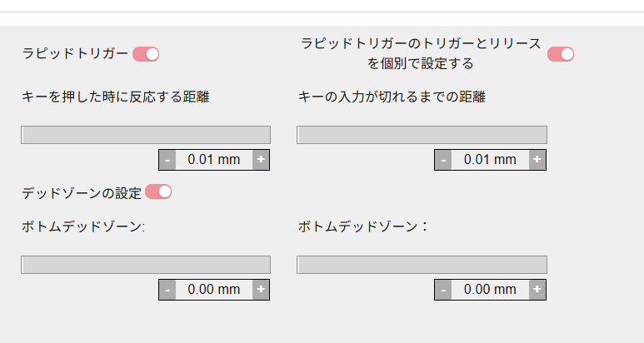The width and height of the screenshot is (644, 343).
Task: Disable the デッドゾーンの設定 switch
Action: point(158,192)
